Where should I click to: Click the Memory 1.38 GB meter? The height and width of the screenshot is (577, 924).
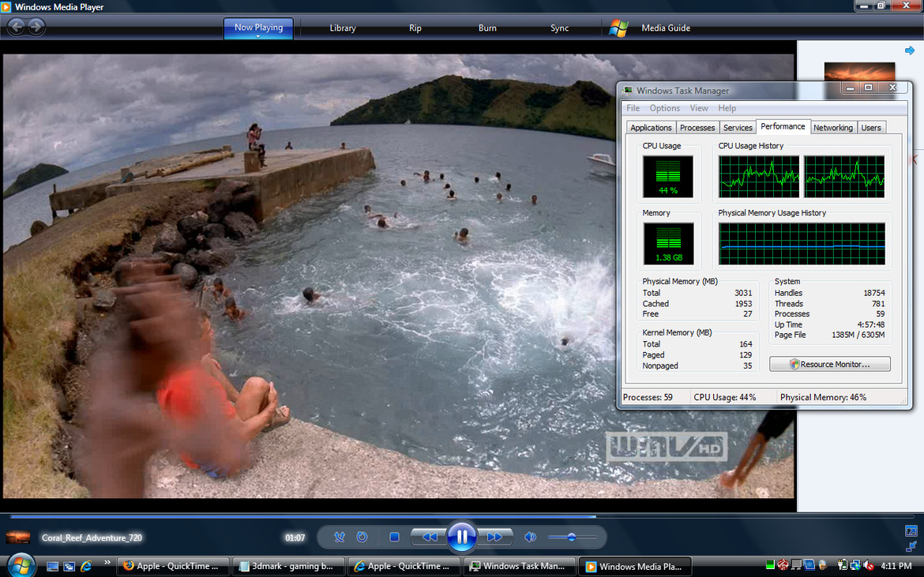click(668, 243)
